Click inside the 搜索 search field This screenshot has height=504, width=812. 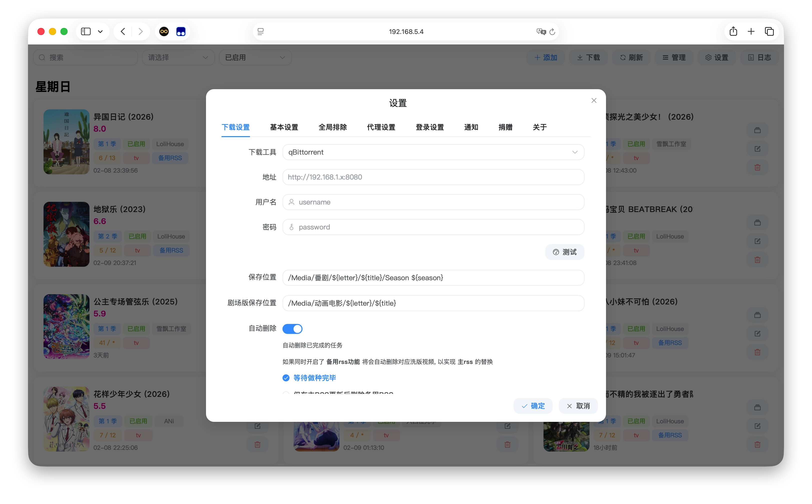pos(85,57)
